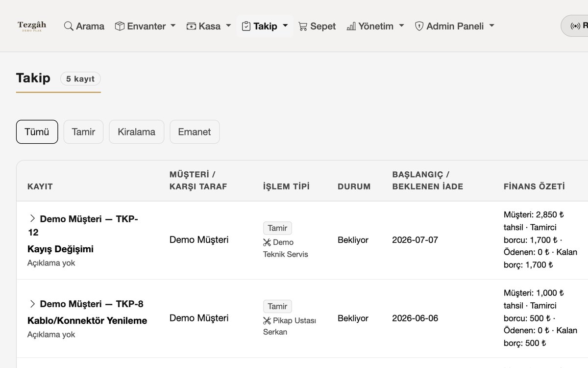Viewport: 588px width, 368px height.
Task: Click Demo Müşteri customer cell for TKP-12
Action: (199, 240)
